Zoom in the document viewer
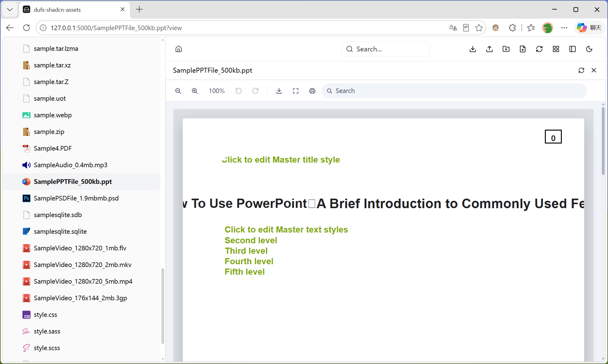Image resolution: width=608 pixels, height=364 pixels. click(195, 91)
